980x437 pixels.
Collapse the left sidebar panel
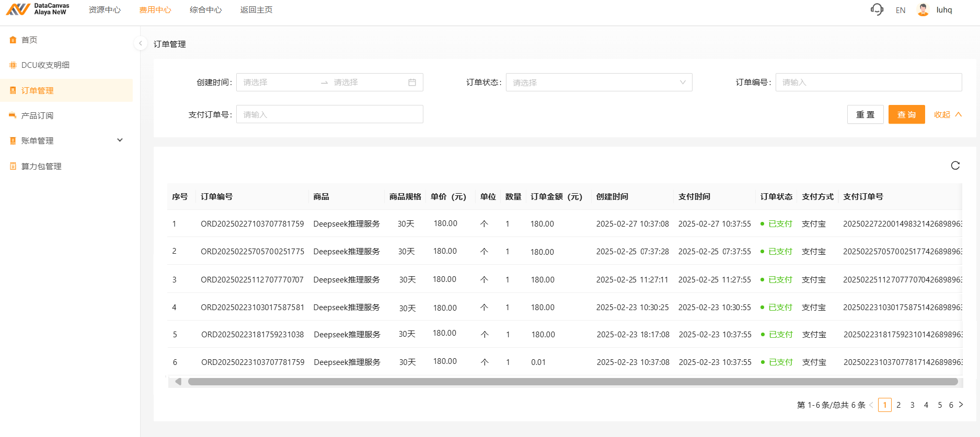click(140, 43)
